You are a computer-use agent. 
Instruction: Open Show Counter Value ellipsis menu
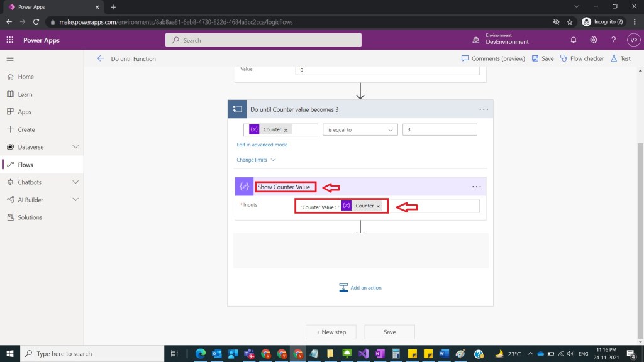476,187
